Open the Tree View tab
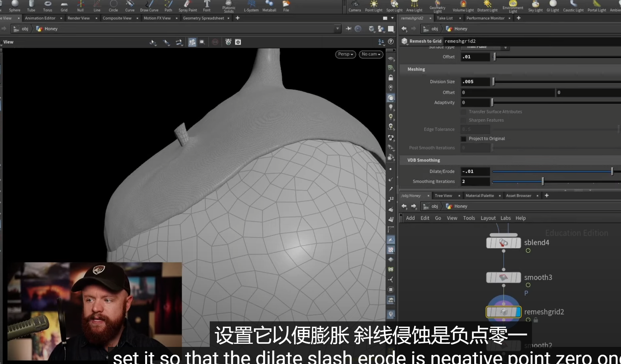621x364 pixels. click(443, 196)
